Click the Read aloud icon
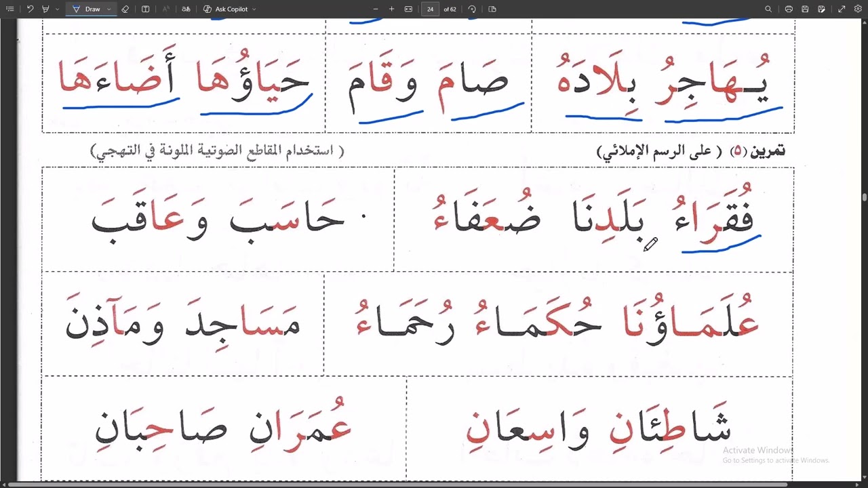Image resolution: width=868 pixels, height=488 pixels. (167, 9)
